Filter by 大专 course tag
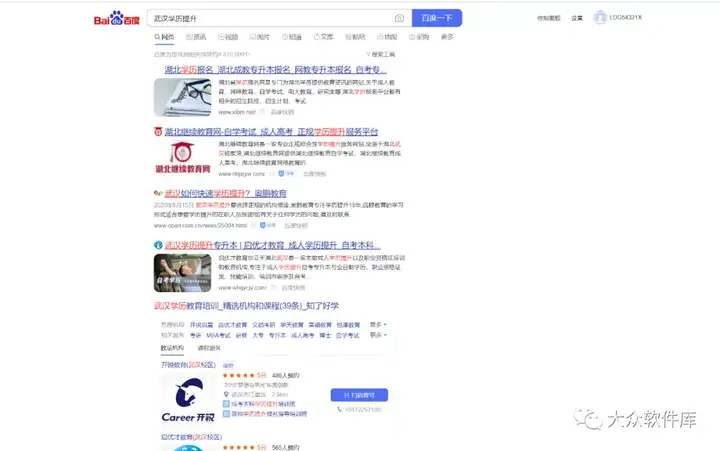Image resolution: width=720 pixels, height=451 pixels. pos(258,335)
